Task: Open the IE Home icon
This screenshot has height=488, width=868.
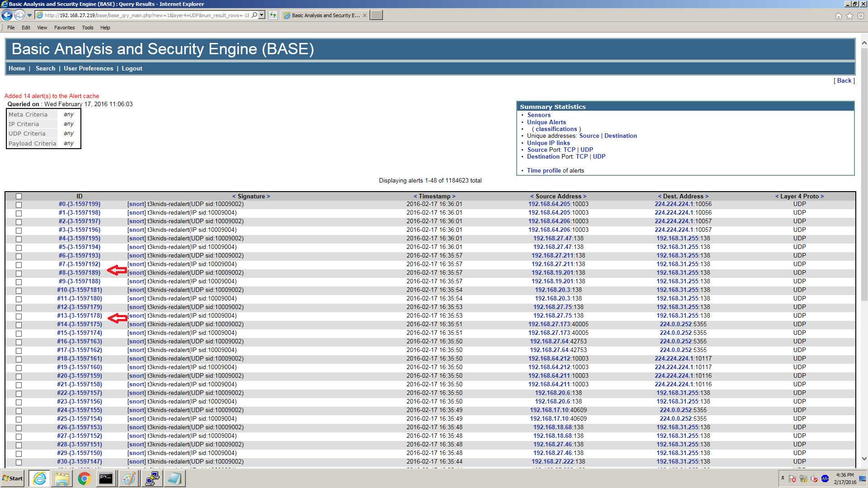Action: point(839,16)
